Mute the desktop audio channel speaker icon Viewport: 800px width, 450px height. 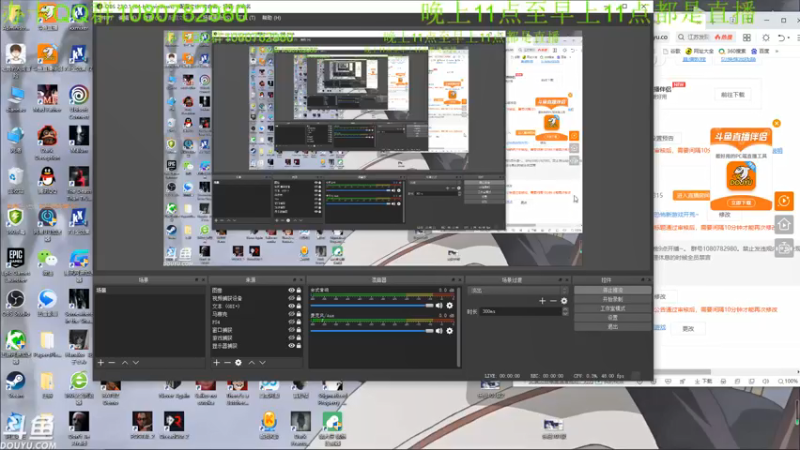(439, 305)
